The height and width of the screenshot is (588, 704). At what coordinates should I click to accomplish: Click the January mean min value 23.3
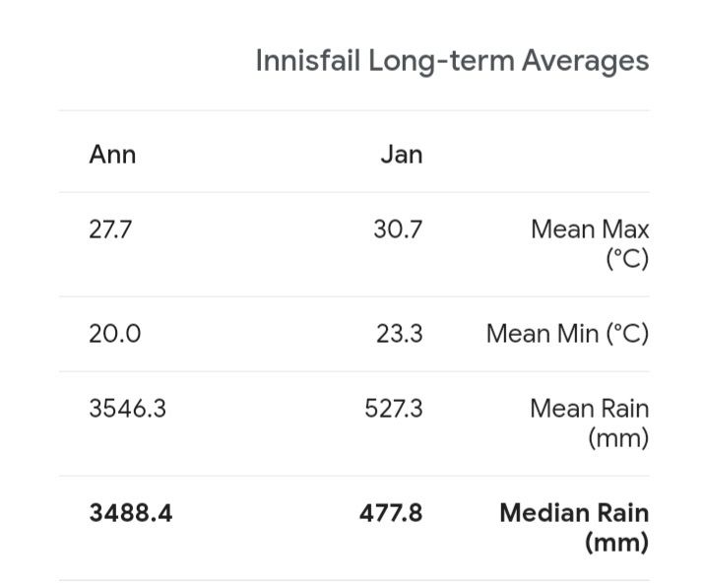(399, 334)
